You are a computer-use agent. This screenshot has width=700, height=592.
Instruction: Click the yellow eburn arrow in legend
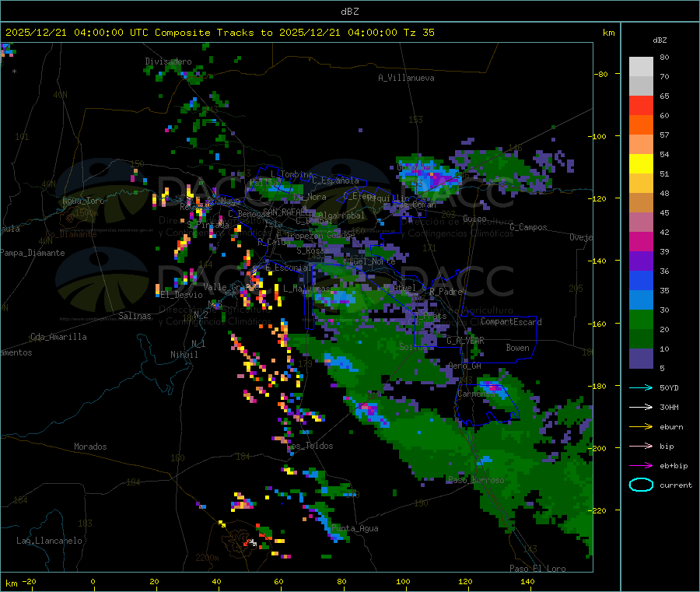[641, 427]
